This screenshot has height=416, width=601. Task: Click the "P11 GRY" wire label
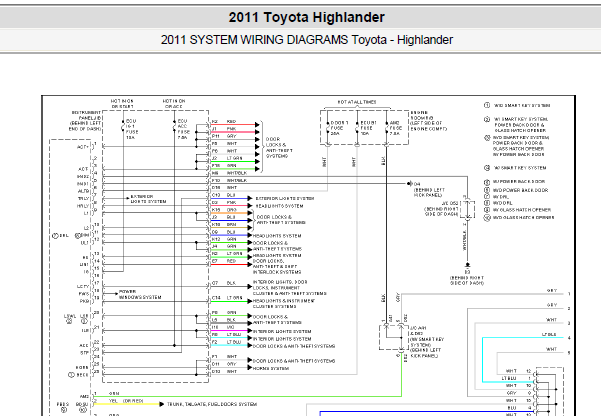[x=224, y=136]
